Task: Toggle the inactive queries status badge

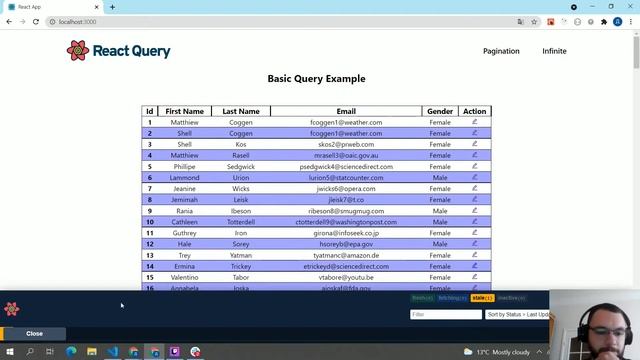Action: tap(511, 298)
